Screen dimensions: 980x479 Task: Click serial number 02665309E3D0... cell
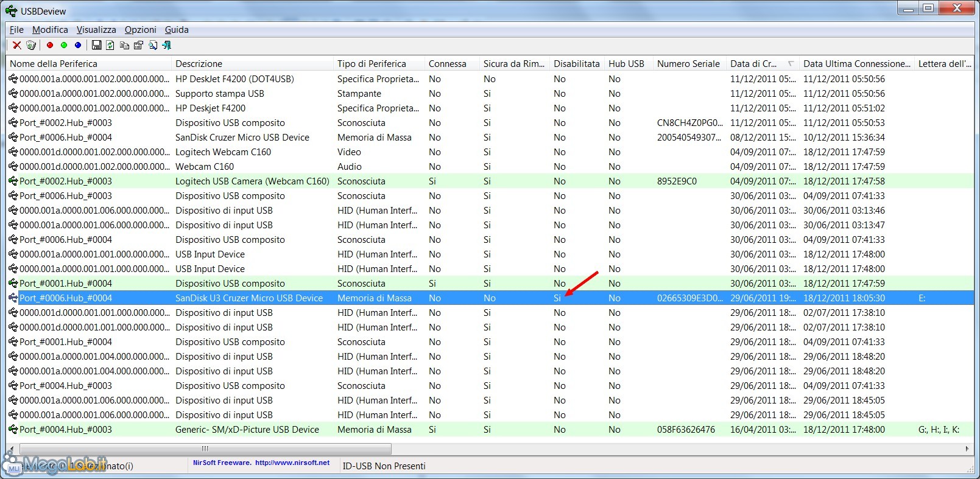[x=689, y=298]
